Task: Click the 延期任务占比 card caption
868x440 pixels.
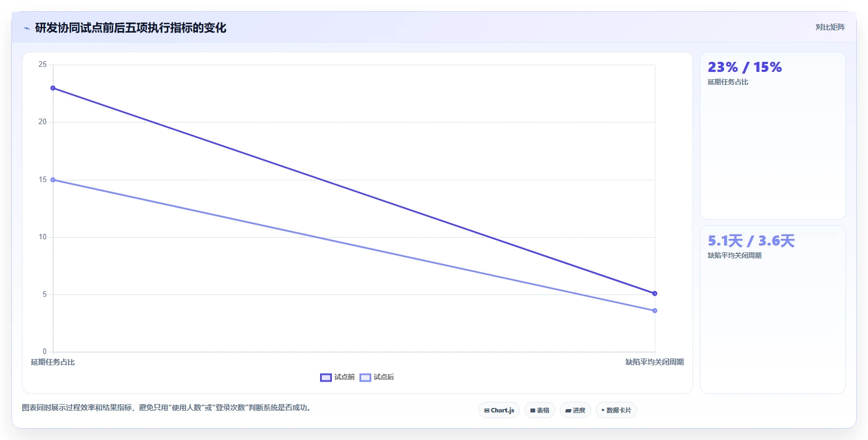Action: click(728, 82)
